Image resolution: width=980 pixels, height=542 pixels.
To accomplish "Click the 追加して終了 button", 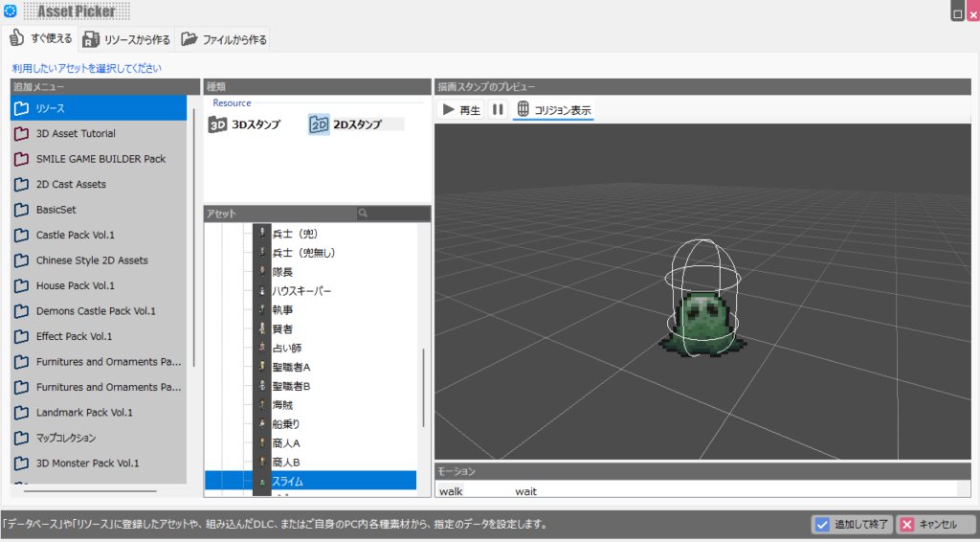I will click(x=851, y=525).
